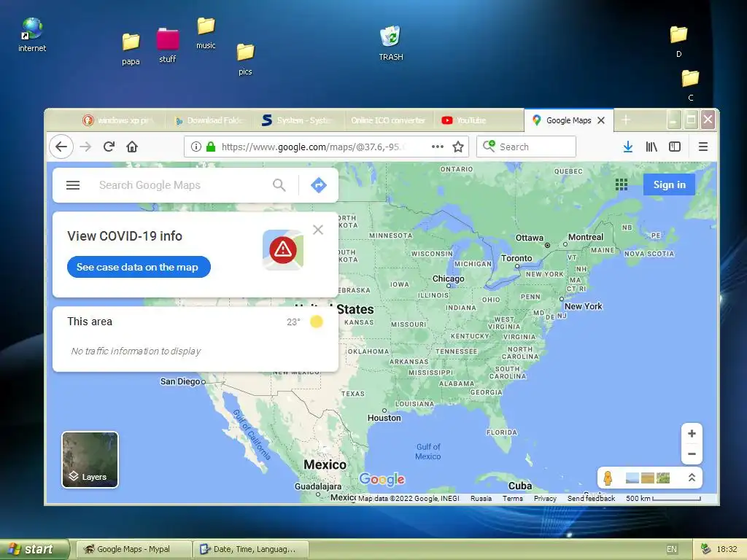This screenshot has height=560, width=747.
Task: Dismiss the COVID-19 info card
Action: (318, 230)
